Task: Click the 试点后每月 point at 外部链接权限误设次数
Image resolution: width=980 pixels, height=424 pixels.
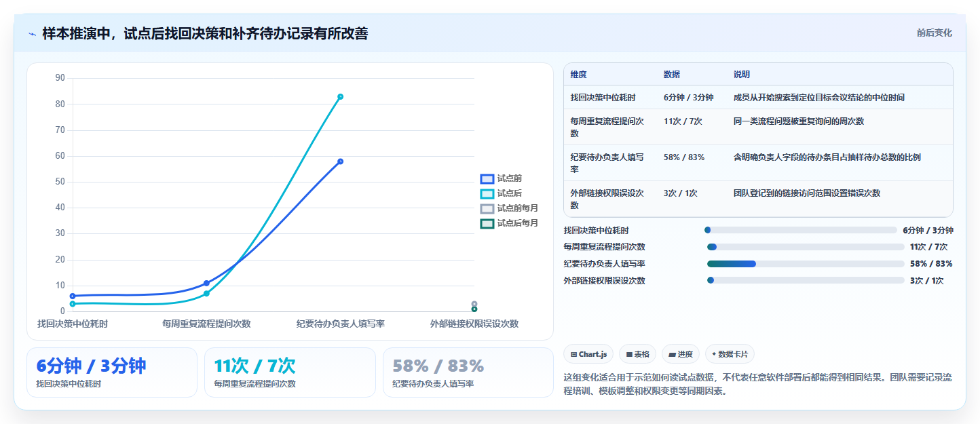Action: click(474, 309)
